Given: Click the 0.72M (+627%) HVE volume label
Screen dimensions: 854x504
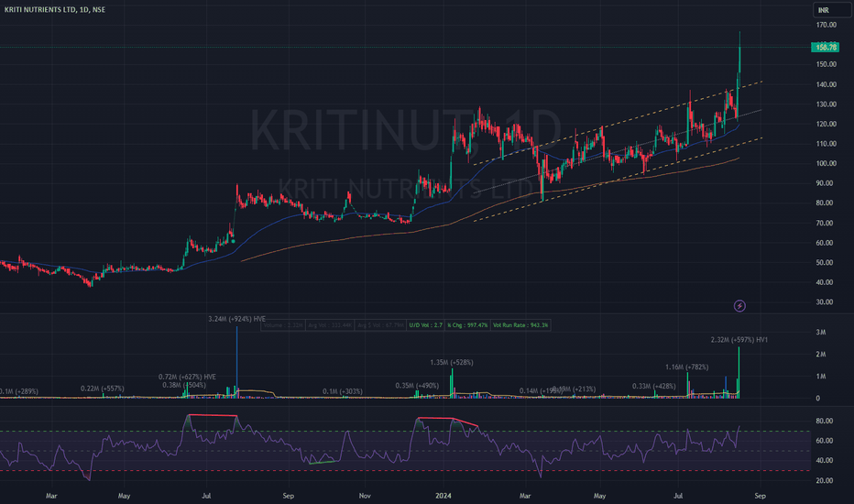Looking at the screenshot, I should (x=187, y=377).
